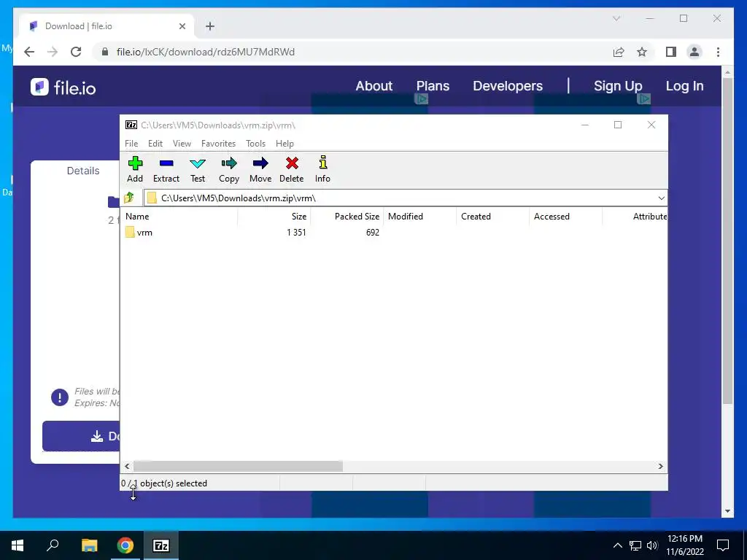Open the View menu in 7-Zip
The height and width of the screenshot is (560, 747).
point(182,144)
